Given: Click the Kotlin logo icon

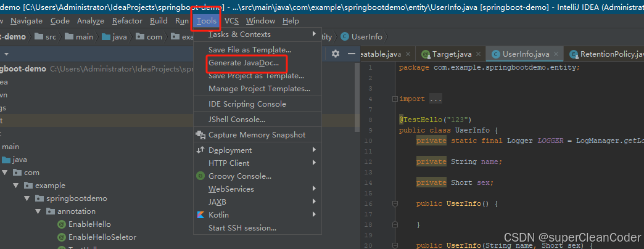Looking at the screenshot, I should coord(200,215).
